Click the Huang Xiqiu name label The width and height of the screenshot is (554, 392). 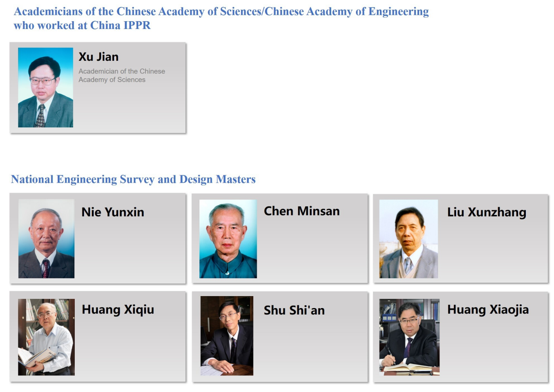(118, 309)
